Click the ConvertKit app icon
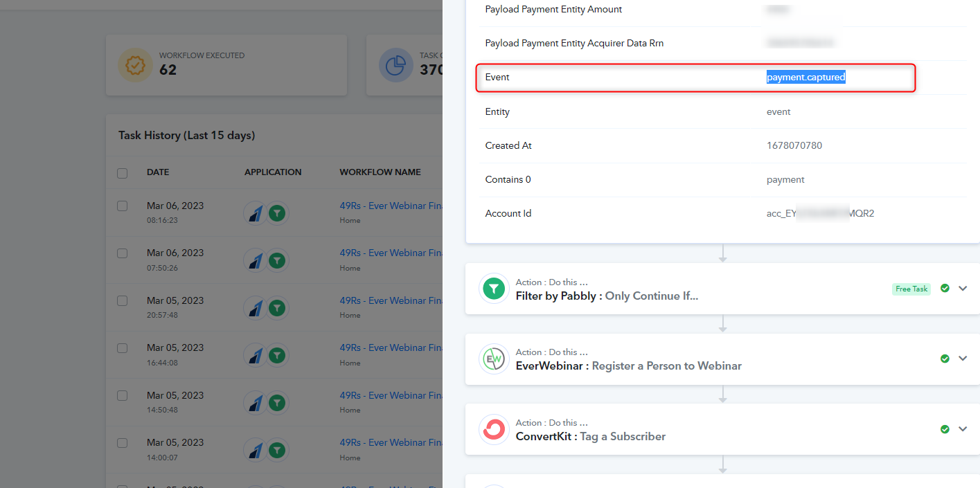This screenshot has height=488, width=980. (494, 430)
